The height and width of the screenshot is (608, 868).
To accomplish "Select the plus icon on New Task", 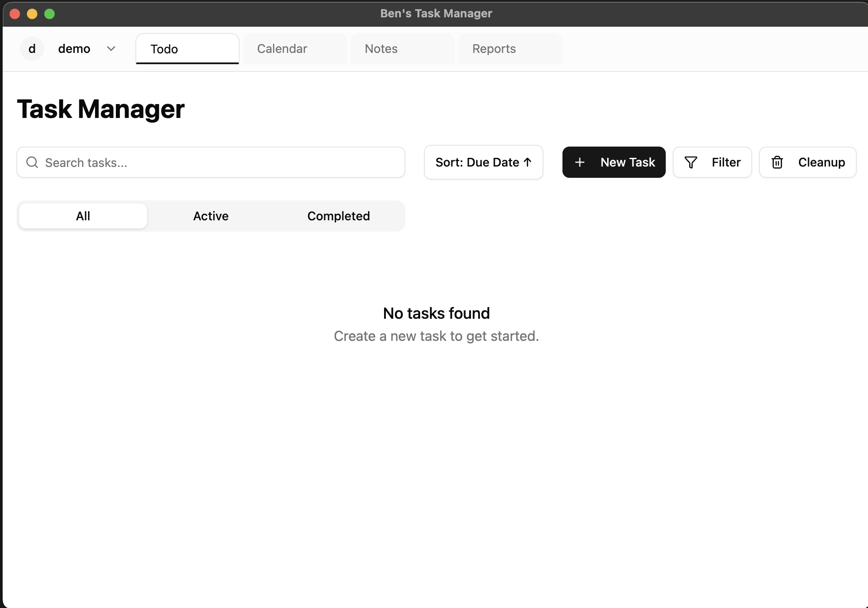I will [580, 162].
